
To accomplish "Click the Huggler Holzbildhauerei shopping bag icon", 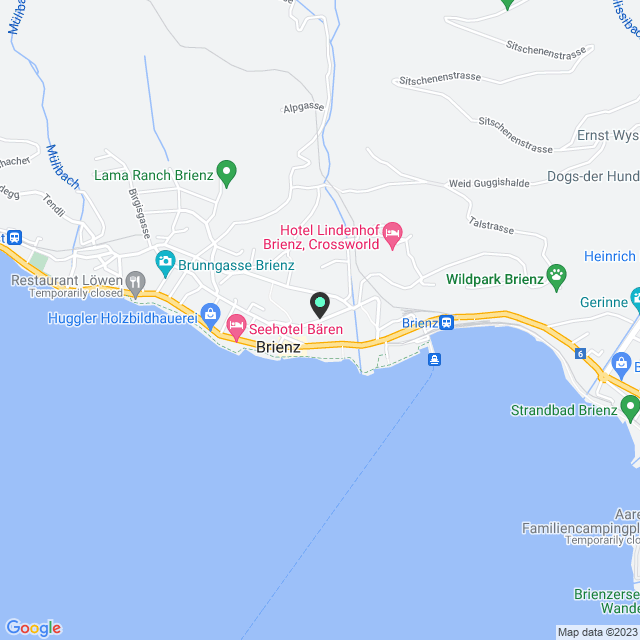I will coord(211,316).
